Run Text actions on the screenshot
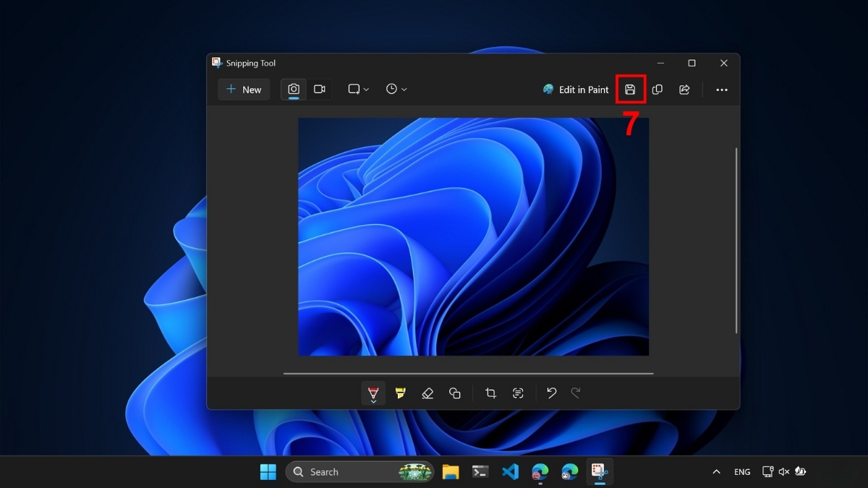This screenshot has height=488, width=868. pyautogui.click(x=518, y=393)
